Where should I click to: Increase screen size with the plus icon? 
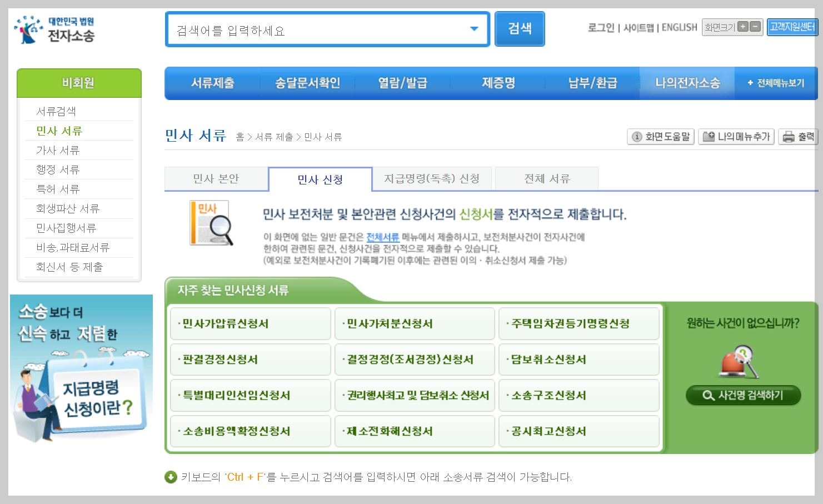pos(742,27)
